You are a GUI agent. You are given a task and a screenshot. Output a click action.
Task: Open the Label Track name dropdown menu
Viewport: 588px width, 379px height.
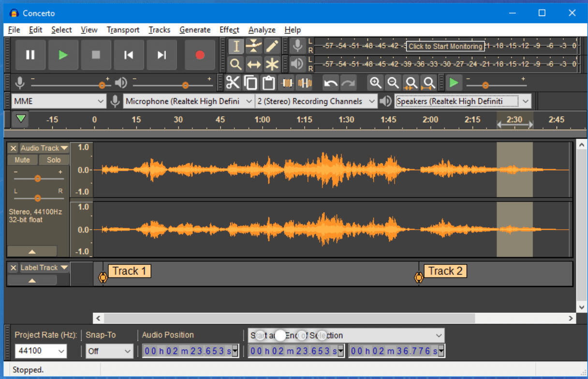44,267
